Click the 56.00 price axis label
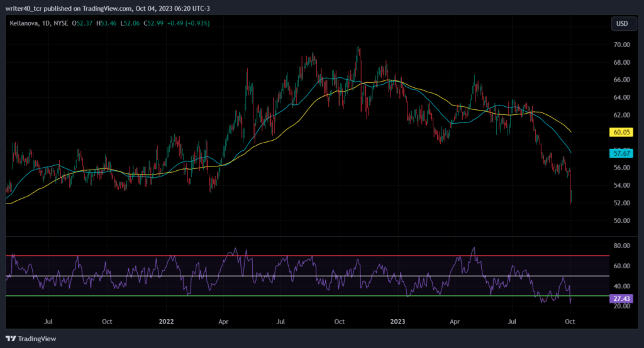This screenshot has height=348, width=644. [622, 168]
